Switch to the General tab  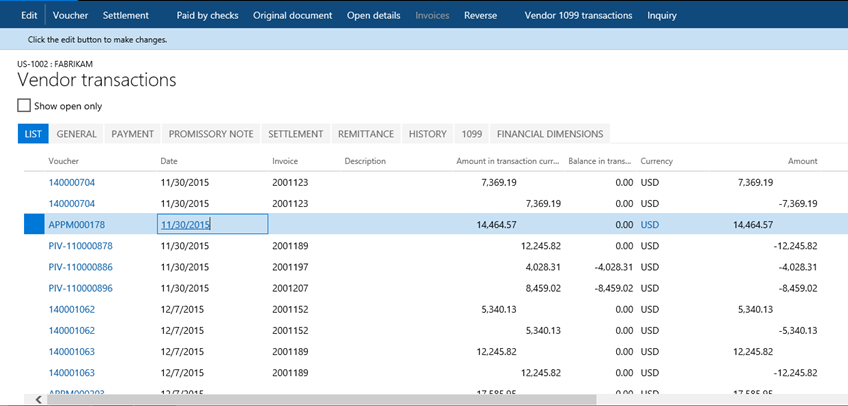pos(76,134)
